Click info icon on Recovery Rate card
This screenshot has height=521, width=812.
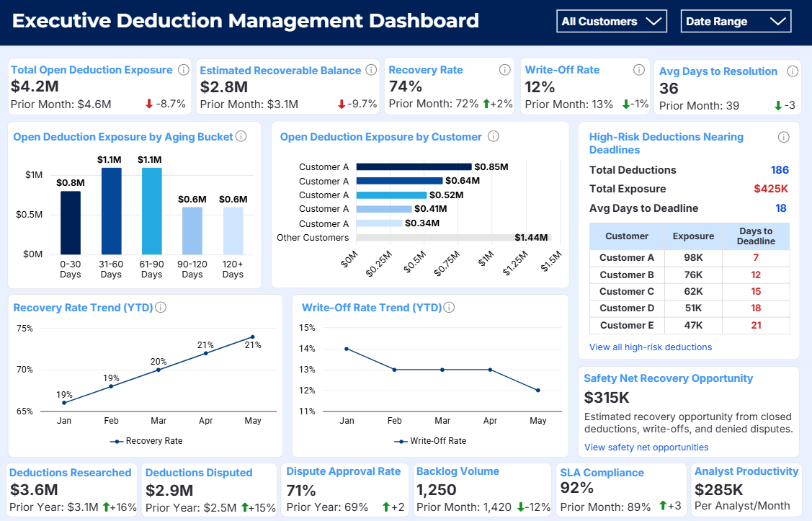tap(504, 69)
